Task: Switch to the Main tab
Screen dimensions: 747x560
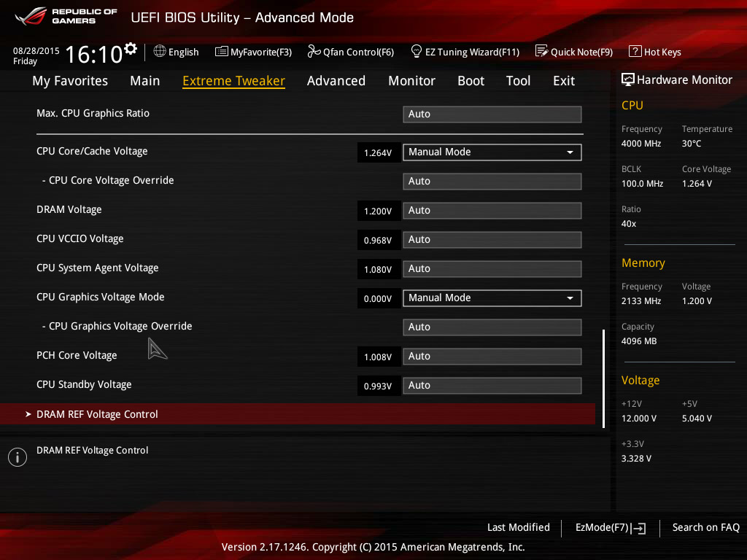Action: tap(145, 81)
